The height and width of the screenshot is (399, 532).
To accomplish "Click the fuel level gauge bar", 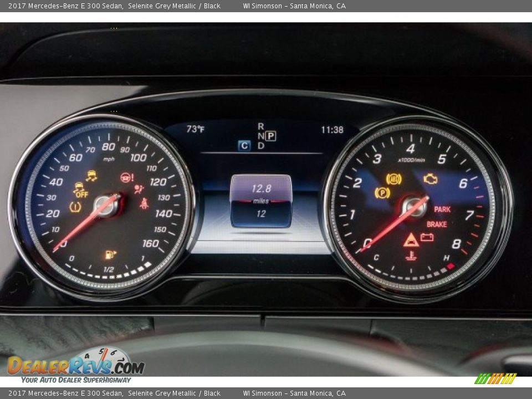I will click(108, 273).
